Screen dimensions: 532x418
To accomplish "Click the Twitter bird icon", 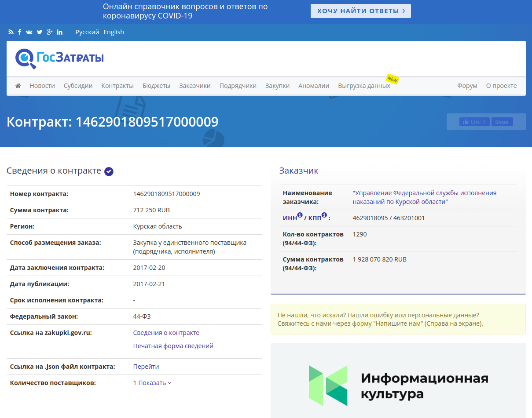I will (40, 32).
